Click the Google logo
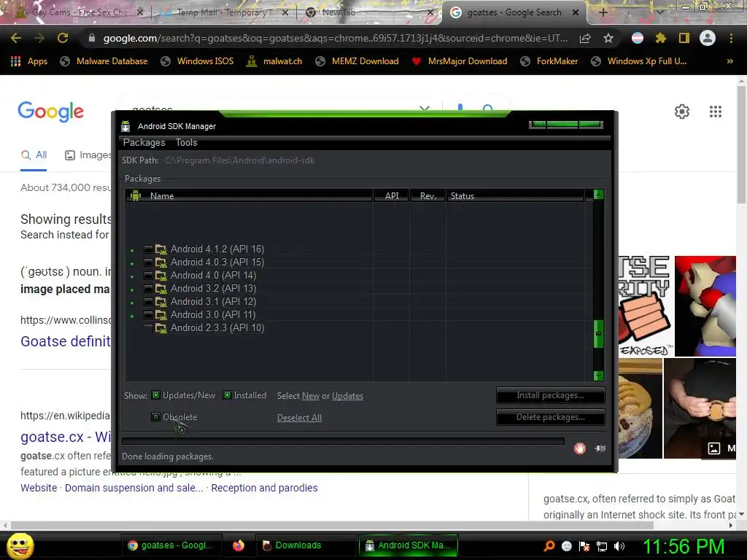Screen dimensions: 747x560 pos(51,112)
